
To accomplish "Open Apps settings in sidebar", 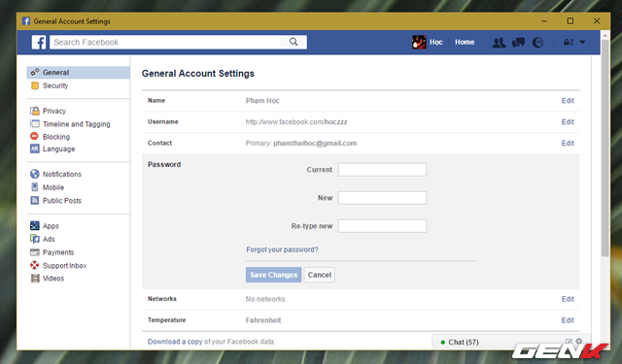I will click(x=51, y=226).
